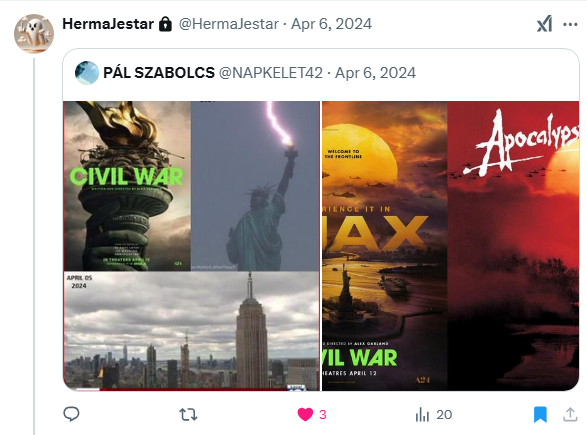The height and width of the screenshot is (435, 587).
Task: Open the outer Apr 6, 2024 timestamp
Action: [x=331, y=24]
